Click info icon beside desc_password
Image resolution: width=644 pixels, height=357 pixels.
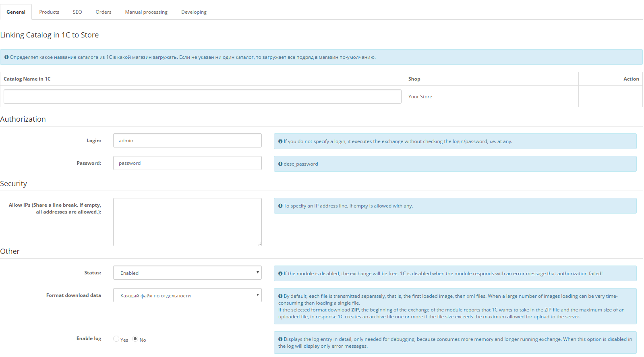280,164
